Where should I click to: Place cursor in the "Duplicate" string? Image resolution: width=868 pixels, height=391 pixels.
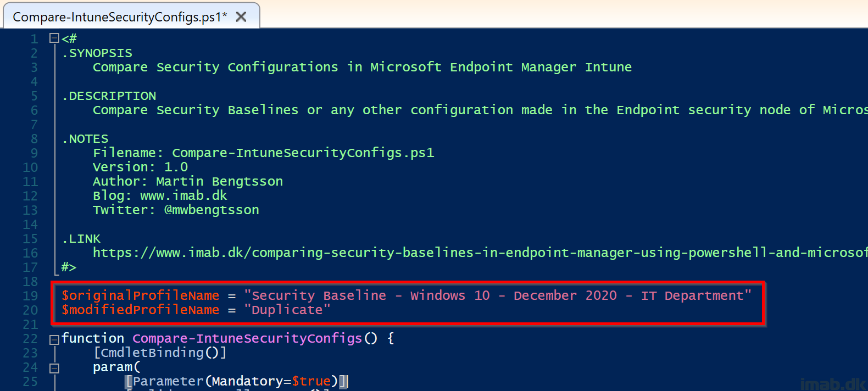(287, 310)
